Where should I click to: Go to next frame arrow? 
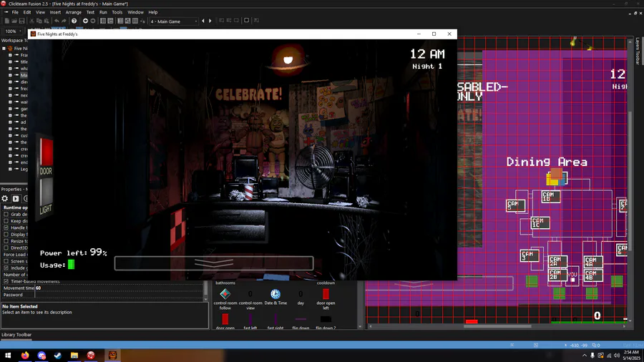tap(210, 21)
